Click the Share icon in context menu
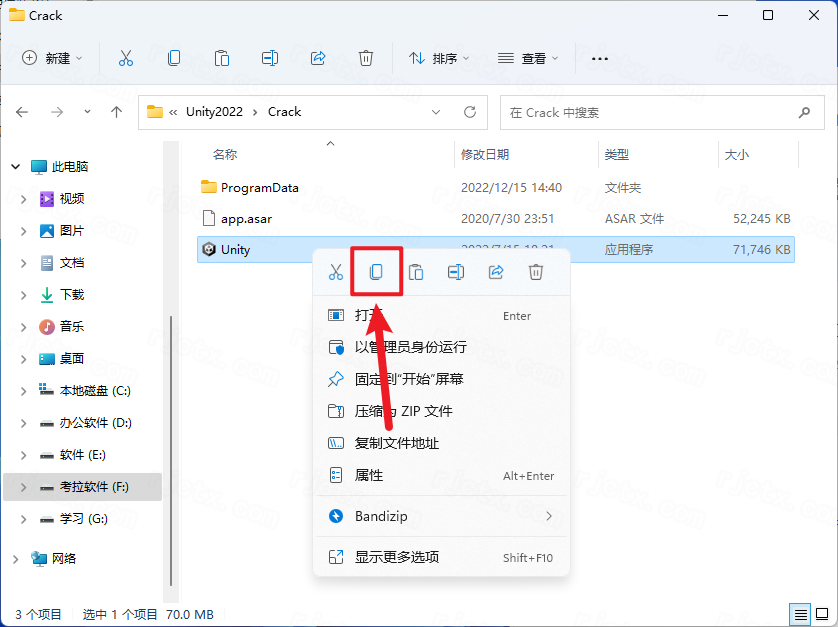Image resolution: width=838 pixels, height=627 pixels. pyautogui.click(x=496, y=272)
